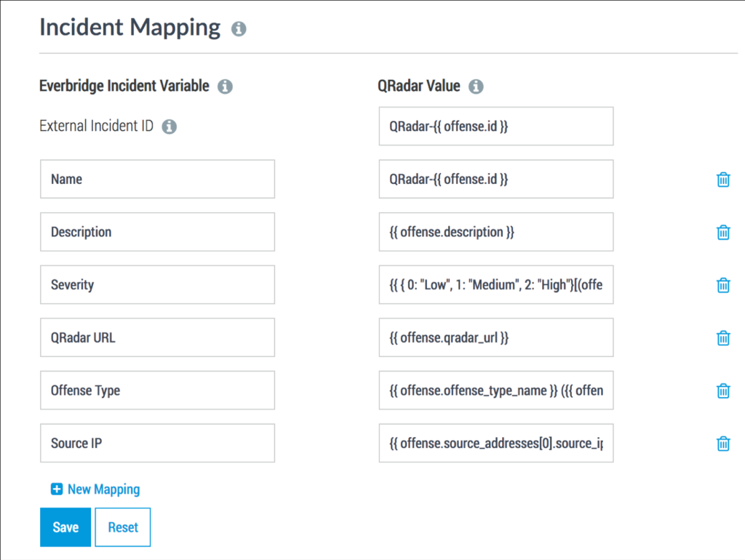Delete the QRadar URL mapping row
This screenshot has height=560, width=745.
point(723,337)
